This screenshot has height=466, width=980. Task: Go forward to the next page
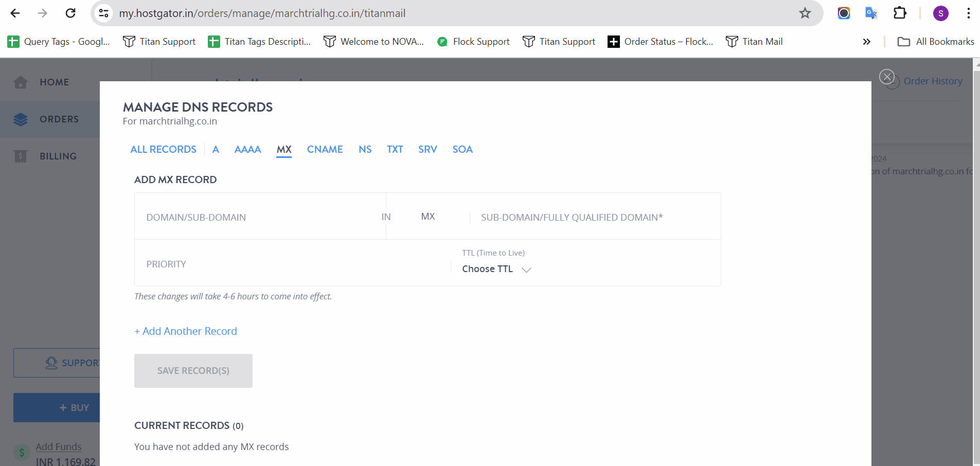coord(43,13)
